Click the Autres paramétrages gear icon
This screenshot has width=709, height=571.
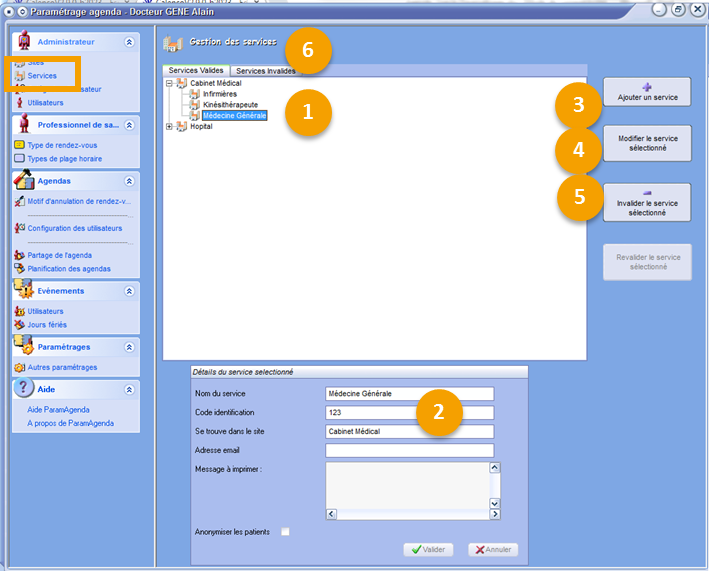pos(19,367)
